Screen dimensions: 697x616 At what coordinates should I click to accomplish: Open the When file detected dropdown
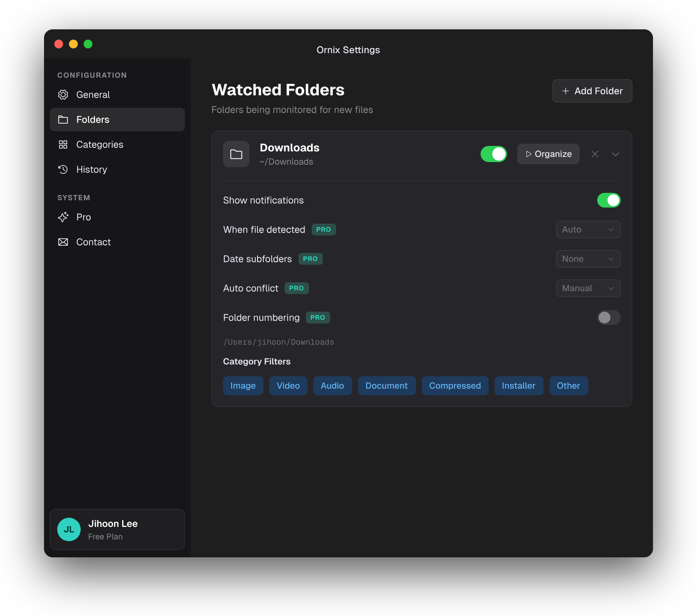(x=588, y=230)
